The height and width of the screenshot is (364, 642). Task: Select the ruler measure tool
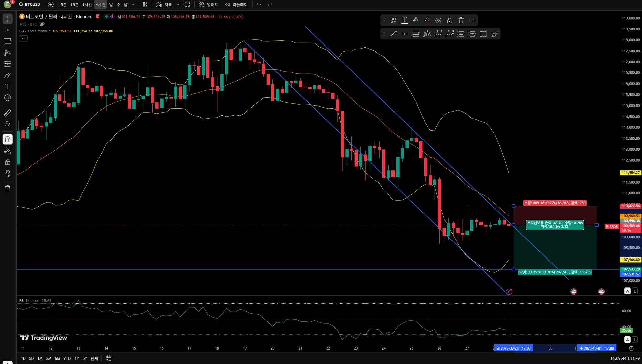coord(7,113)
